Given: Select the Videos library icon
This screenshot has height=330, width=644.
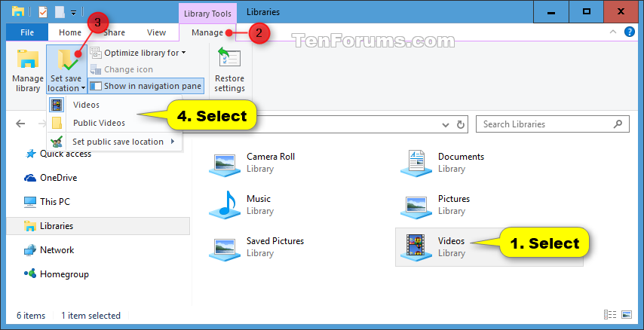Looking at the screenshot, I should tap(416, 248).
